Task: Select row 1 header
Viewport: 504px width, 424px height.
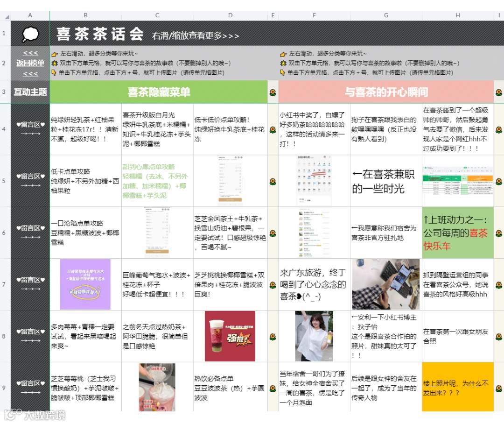Action: pos(5,33)
